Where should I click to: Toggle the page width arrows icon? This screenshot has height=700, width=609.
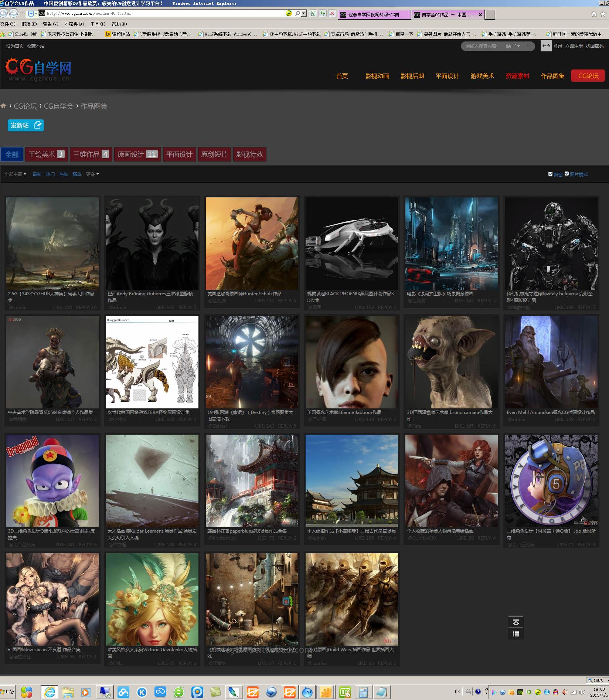point(546,46)
